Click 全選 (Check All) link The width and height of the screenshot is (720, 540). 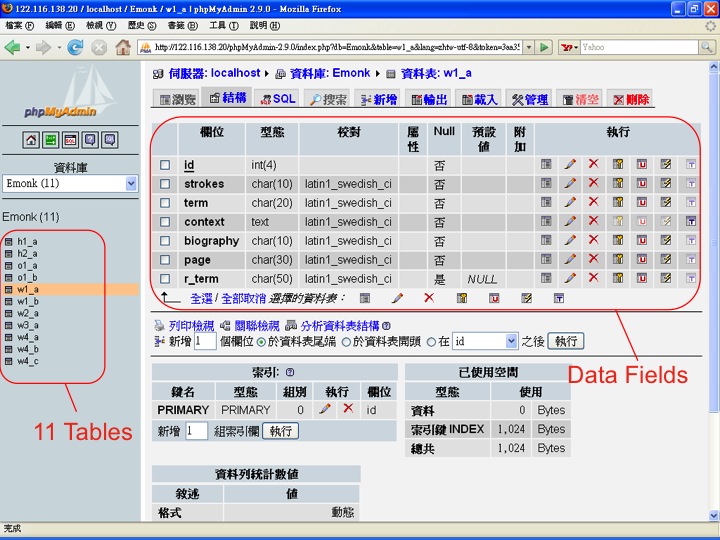(202, 299)
